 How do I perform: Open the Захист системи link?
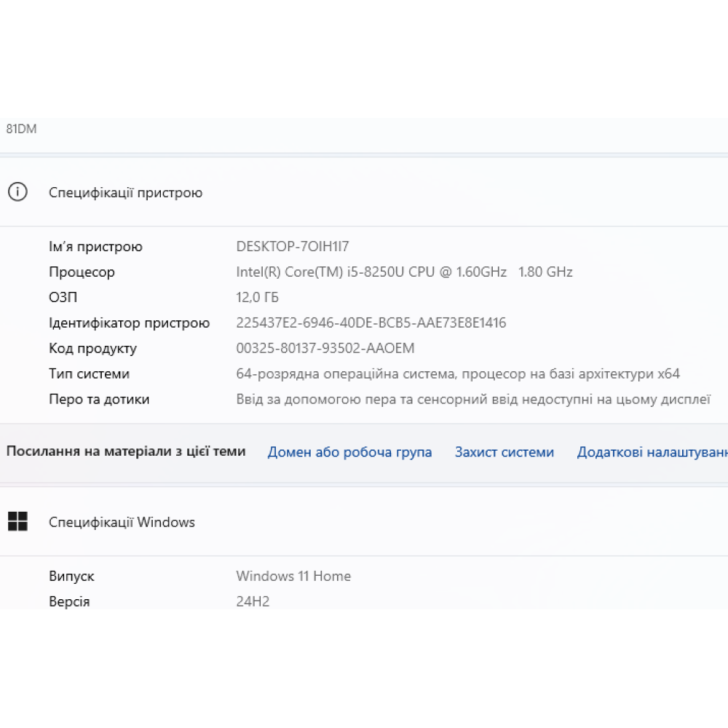pyautogui.click(x=504, y=452)
